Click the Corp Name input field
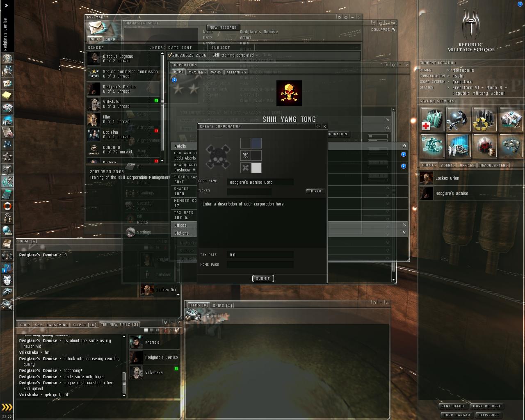 pos(260,182)
